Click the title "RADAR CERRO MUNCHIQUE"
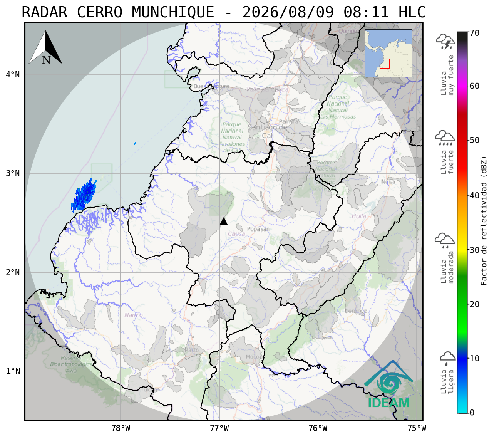Viewport: 504px width, 438px height. (118, 12)
